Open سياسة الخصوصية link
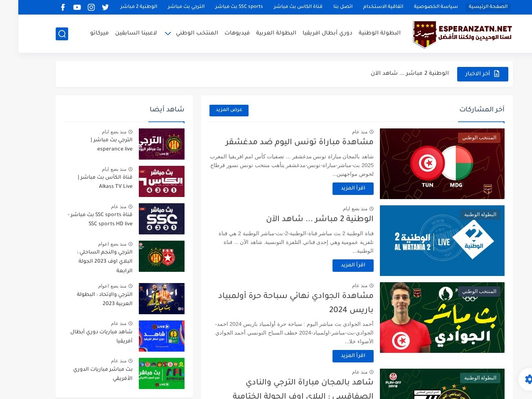 point(436,7)
